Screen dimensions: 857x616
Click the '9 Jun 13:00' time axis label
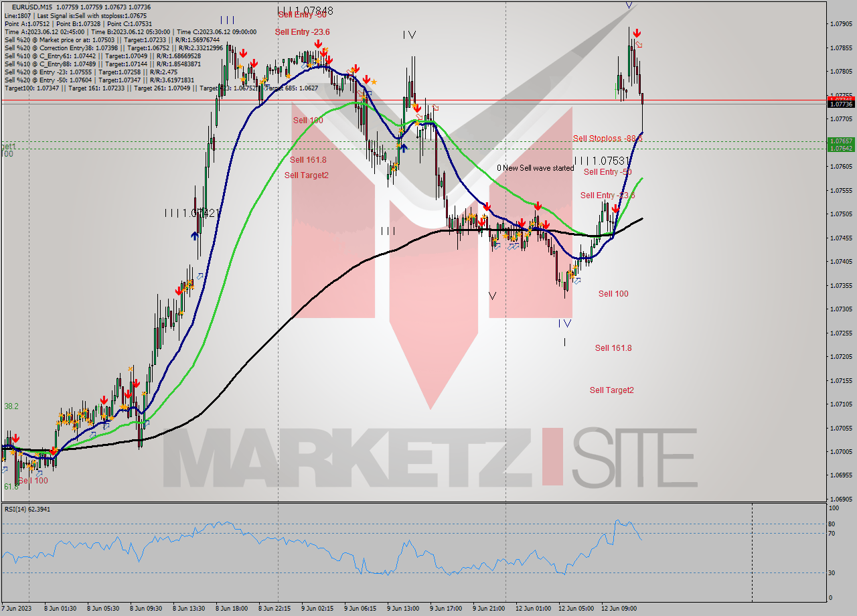(403, 609)
